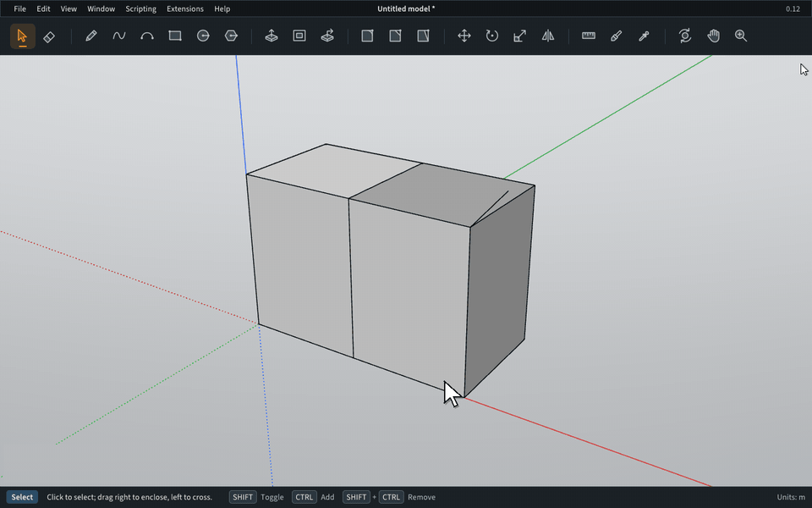Select the Move tool

(464, 36)
